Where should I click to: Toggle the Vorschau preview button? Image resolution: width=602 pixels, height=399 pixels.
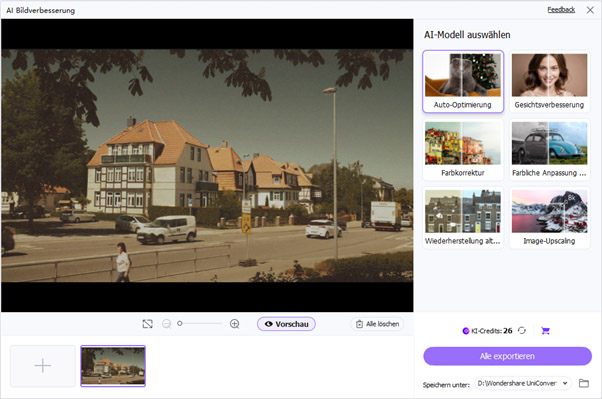point(286,324)
